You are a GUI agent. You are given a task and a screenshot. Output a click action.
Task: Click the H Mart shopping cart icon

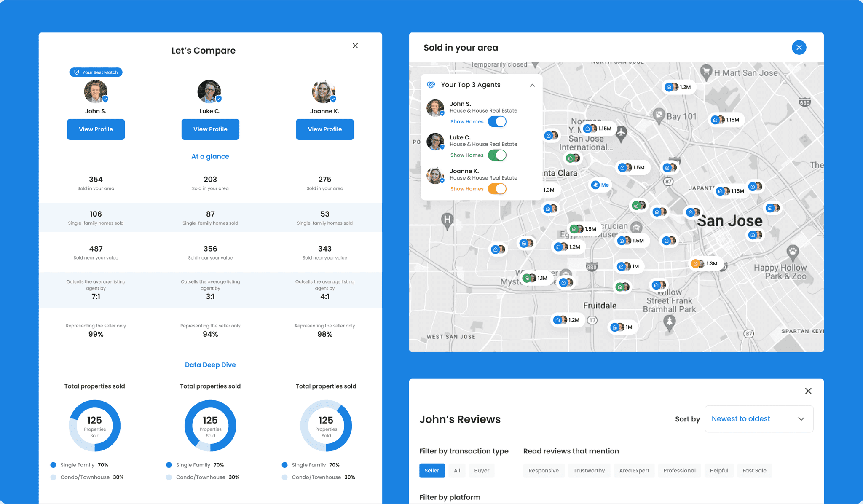pos(706,71)
